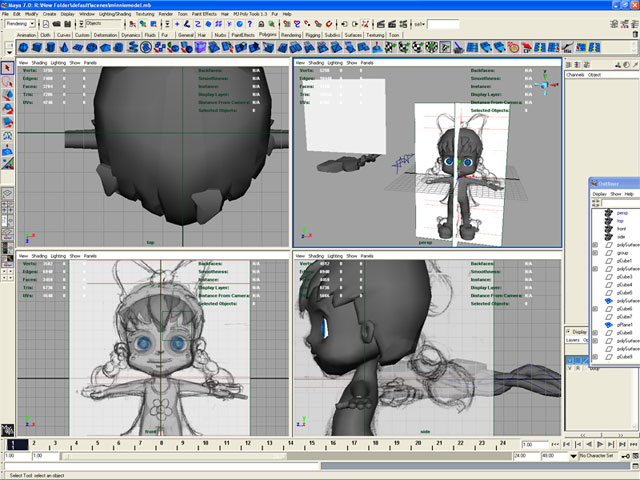Toggle Auto Keyframe key button
Viewport: 640px width, 480px height.
point(625,456)
